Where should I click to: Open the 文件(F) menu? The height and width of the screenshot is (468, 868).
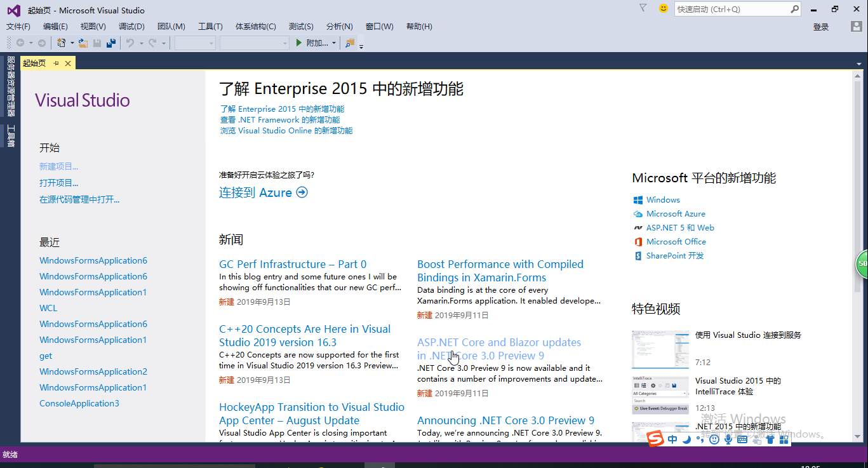[x=18, y=27]
